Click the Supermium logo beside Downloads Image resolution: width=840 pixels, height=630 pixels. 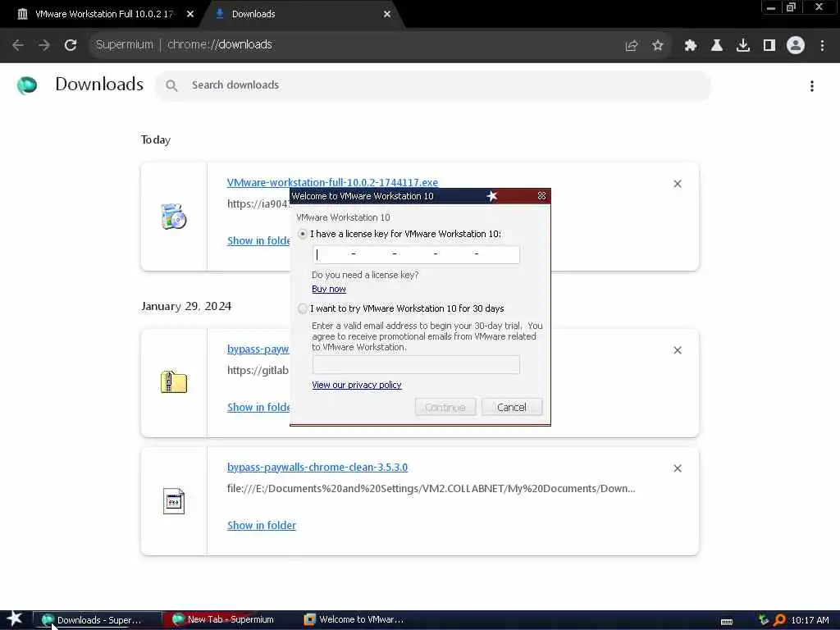coord(27,84)
